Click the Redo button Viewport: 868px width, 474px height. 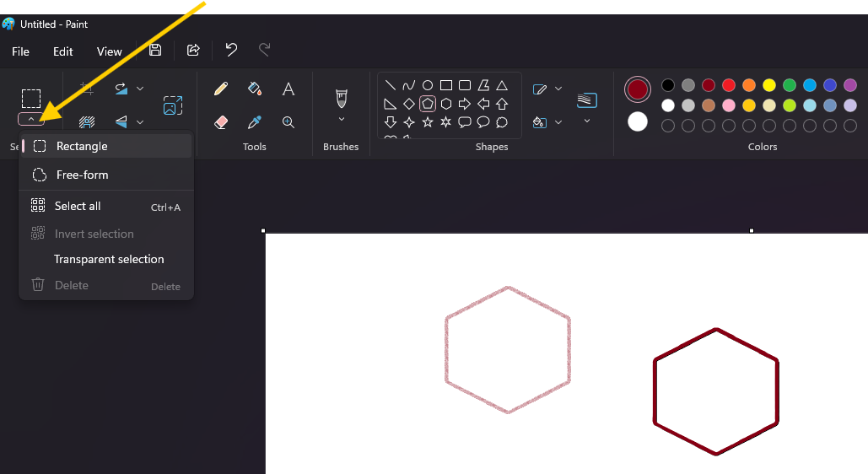(x=265, y=50)
